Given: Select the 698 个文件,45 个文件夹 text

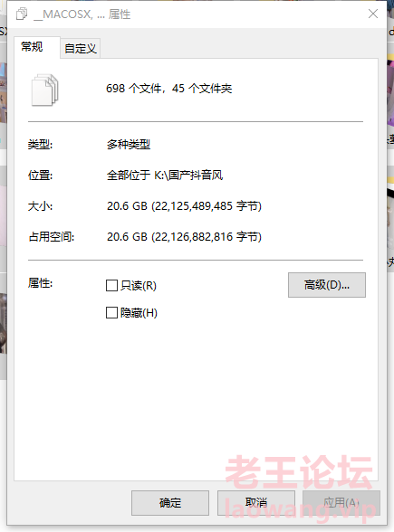Looking at the screenshot, I should [x=168, y=89].
